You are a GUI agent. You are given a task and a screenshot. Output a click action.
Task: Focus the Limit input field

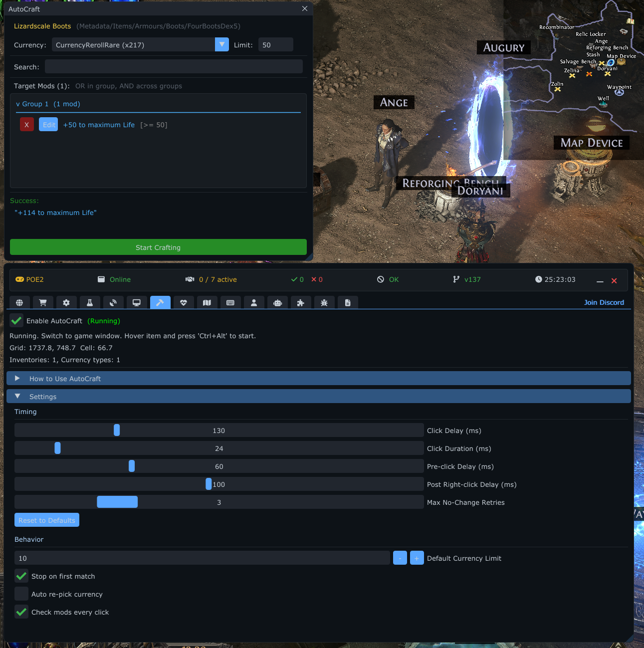click(275, 45)
